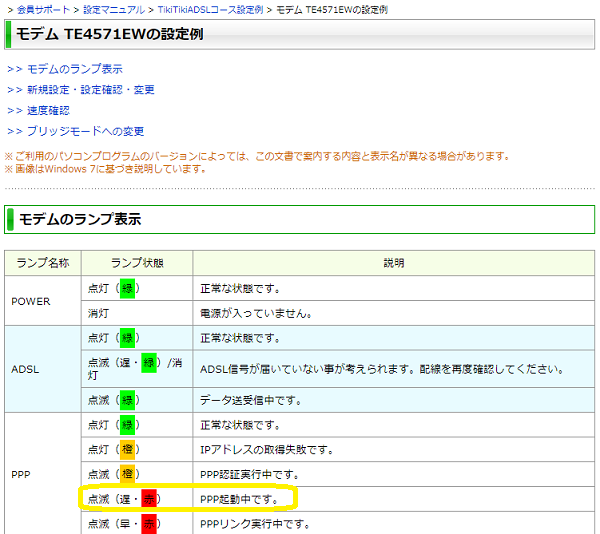Click 点滅 (遅・赤) status cell
600x534 pixels.
point(137,499)
